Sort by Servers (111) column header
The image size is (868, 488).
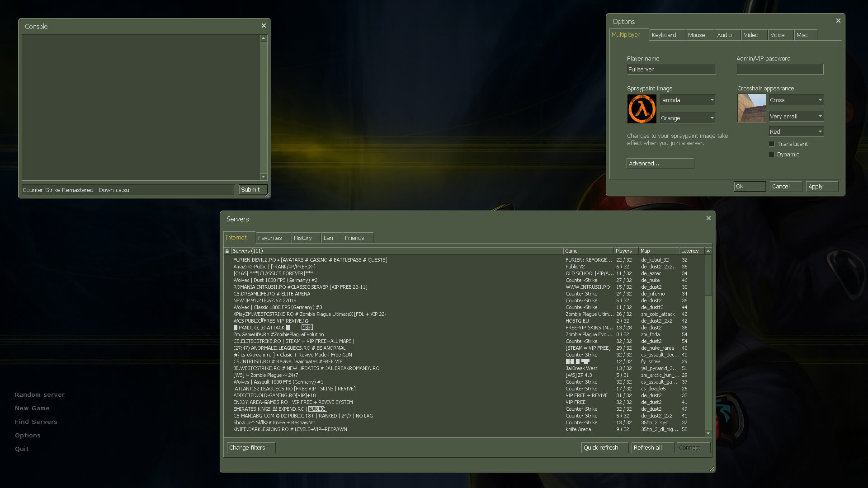coord(397,251)
